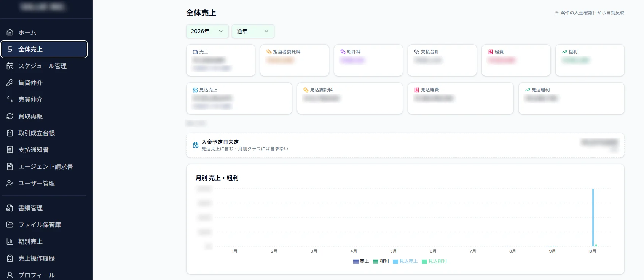Image resolution: width=644 pixels, height=280 pixels.
Task: Toggle 売上 series in chart legend
Action: [x=361, y=261]
